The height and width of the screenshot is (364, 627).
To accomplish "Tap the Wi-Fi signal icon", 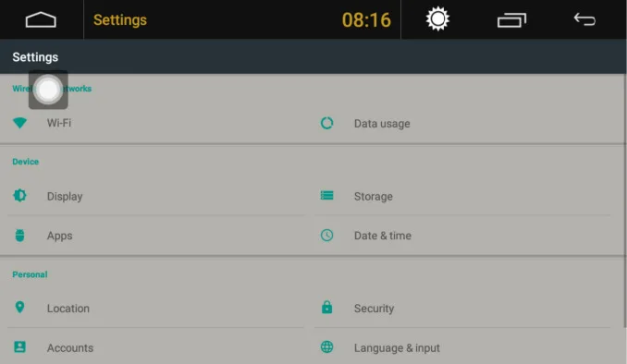I will [19, 123].
